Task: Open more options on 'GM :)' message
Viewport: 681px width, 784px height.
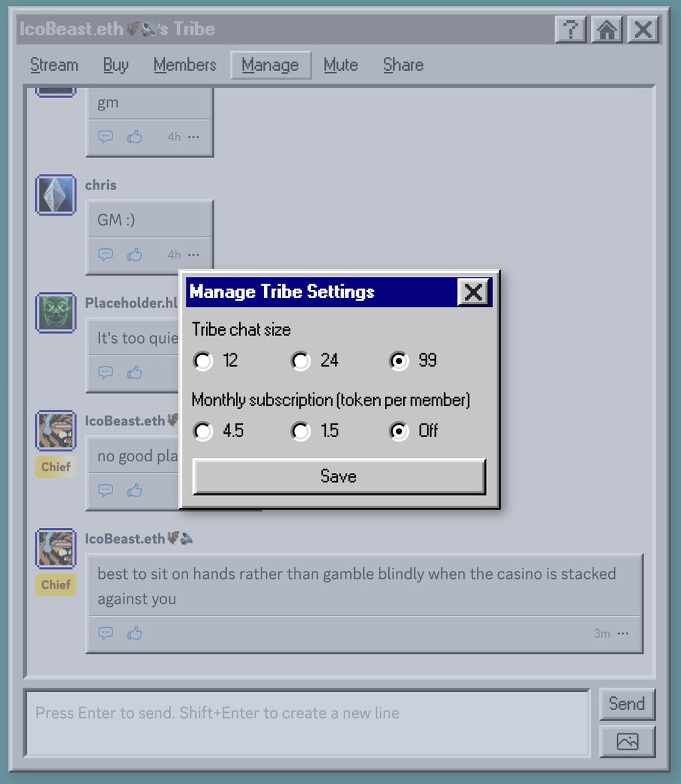Action: (x=193, y=255)
